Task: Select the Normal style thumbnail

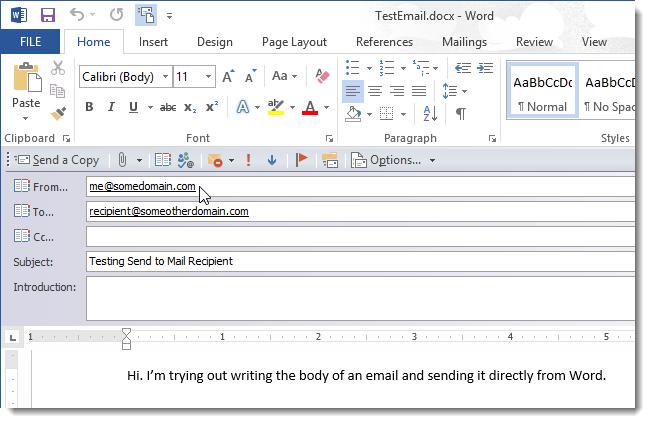Action: (x=542, y=91)
